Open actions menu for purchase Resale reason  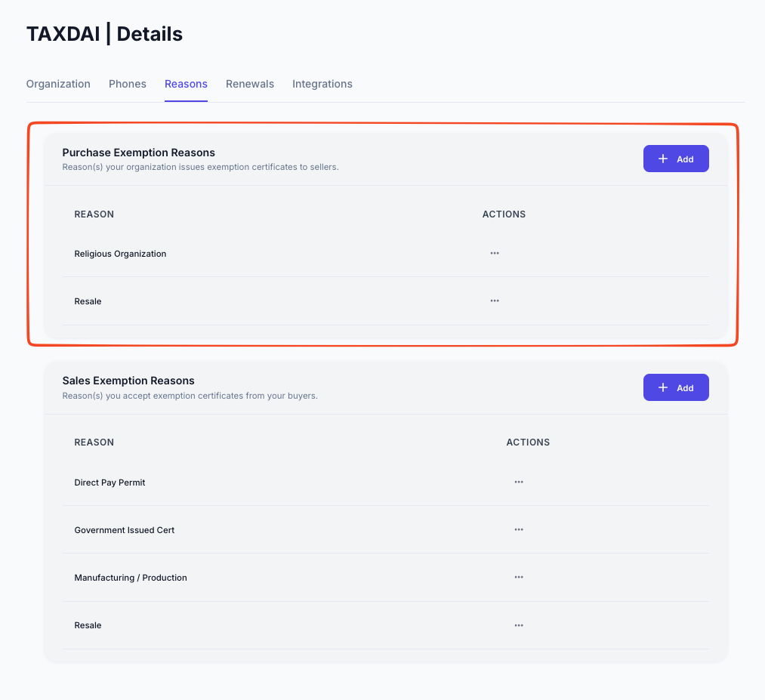click(x=495, y=301)
